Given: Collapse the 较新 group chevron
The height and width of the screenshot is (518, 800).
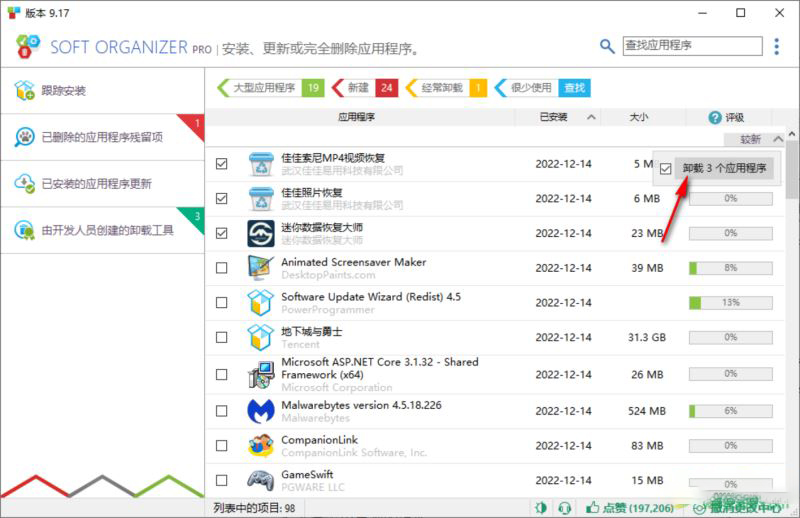Looking at the screenshot, I should pos(778,139).
